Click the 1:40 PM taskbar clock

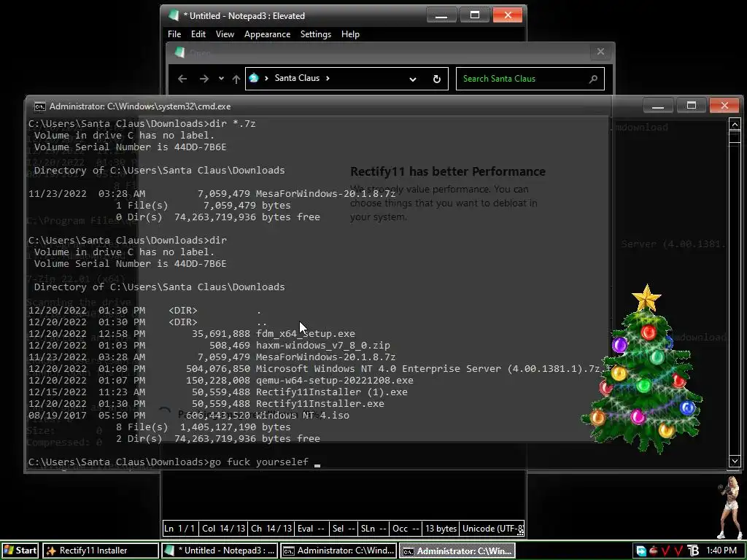(721, 551)
